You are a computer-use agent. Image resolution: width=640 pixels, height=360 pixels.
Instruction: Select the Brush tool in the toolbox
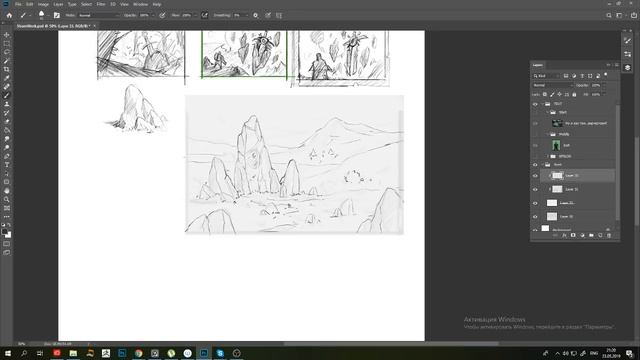coord(7,95)
